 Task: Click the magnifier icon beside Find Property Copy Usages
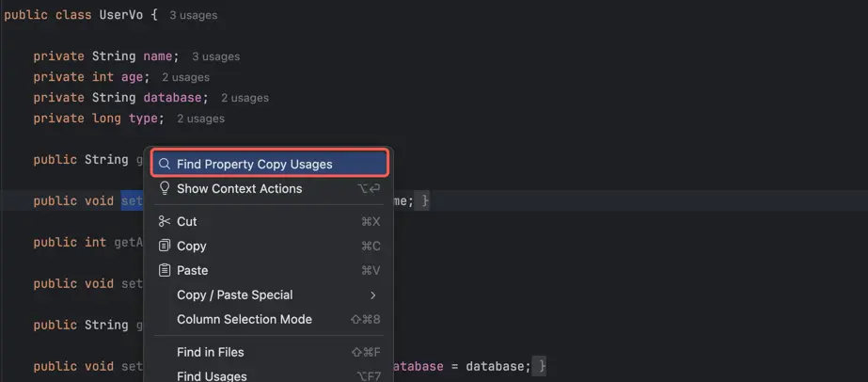click(165, 164)
